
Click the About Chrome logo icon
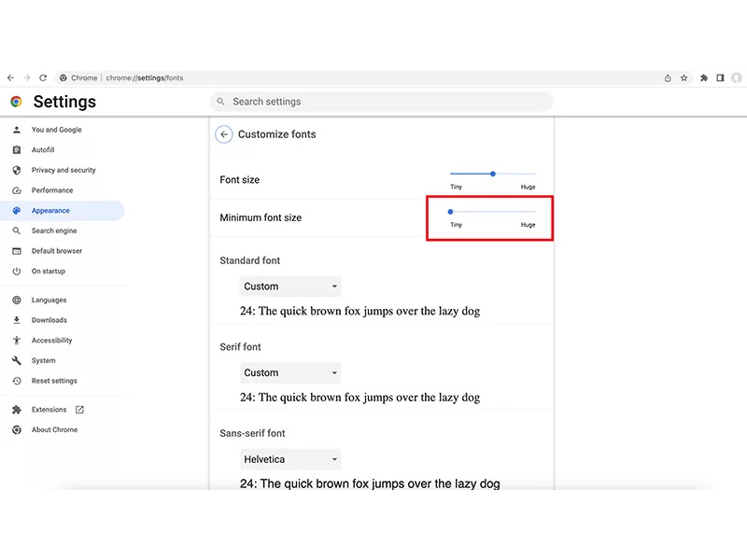(x=17, y=429)
